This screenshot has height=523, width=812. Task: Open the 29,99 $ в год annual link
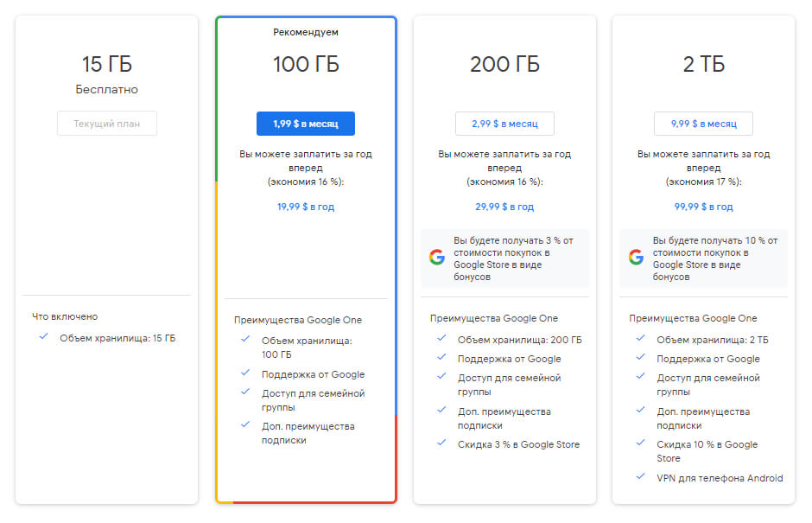coord(504,207)
